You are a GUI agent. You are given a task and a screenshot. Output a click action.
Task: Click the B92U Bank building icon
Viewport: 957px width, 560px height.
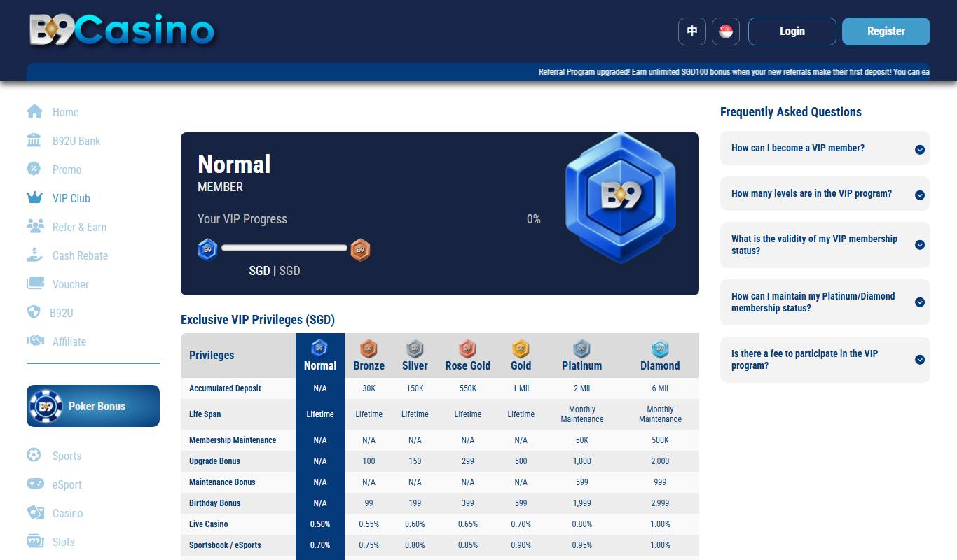point(34,140)
